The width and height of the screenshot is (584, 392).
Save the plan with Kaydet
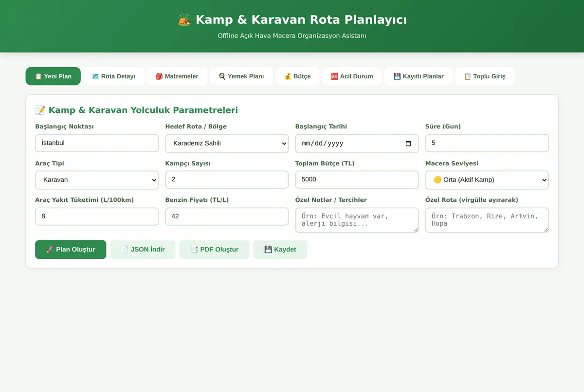280,249
